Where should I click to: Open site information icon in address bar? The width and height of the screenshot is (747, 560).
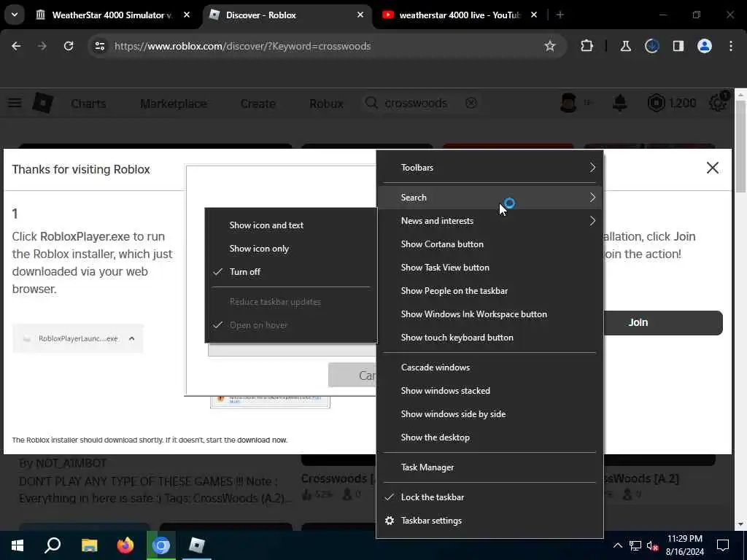99,46
